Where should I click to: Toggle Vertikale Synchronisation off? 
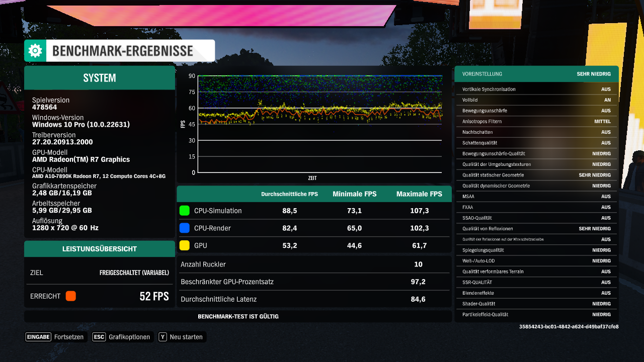pyautogui.click(x=536, y=88)
